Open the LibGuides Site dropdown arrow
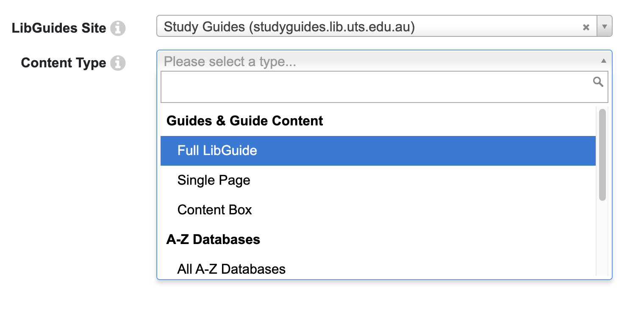The image size is (644, 333). point(605,26)
